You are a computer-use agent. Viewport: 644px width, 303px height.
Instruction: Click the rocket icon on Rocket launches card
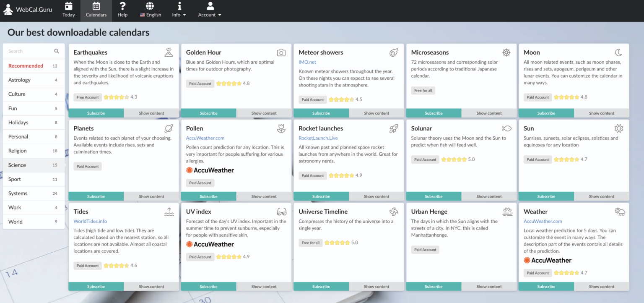pyautogui.click(x=394, y=128)
